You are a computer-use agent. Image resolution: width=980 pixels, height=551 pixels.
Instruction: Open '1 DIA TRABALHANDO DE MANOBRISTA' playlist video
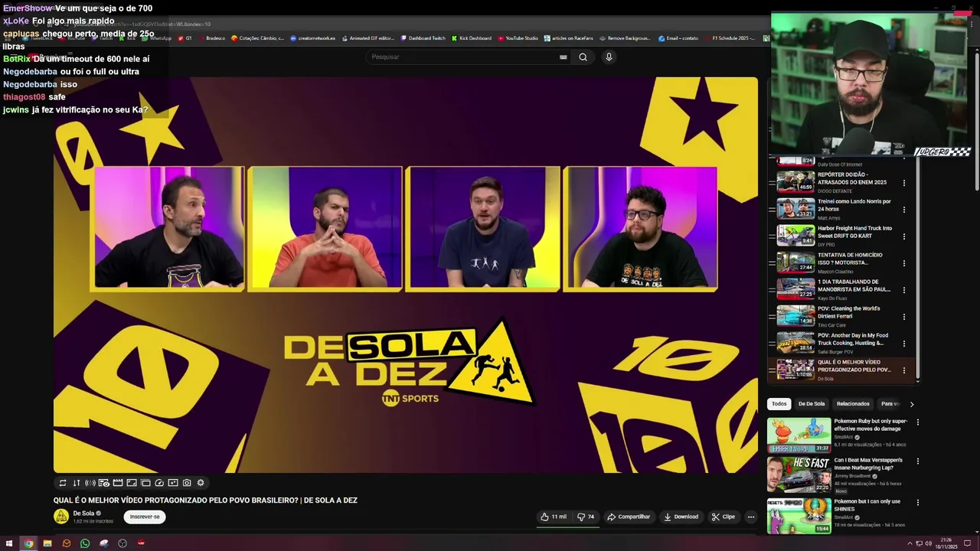[839, 289]
